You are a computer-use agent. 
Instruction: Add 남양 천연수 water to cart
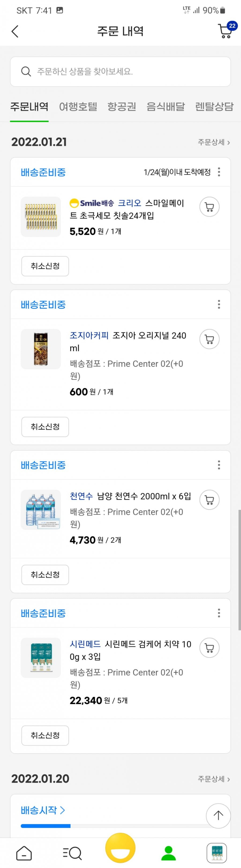click(x=209, y=500)
